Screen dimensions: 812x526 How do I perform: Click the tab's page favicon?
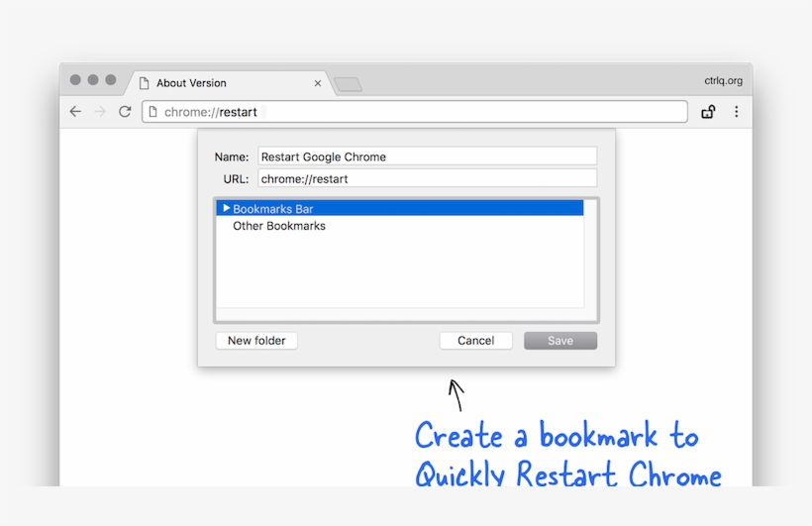click(144, 83)
